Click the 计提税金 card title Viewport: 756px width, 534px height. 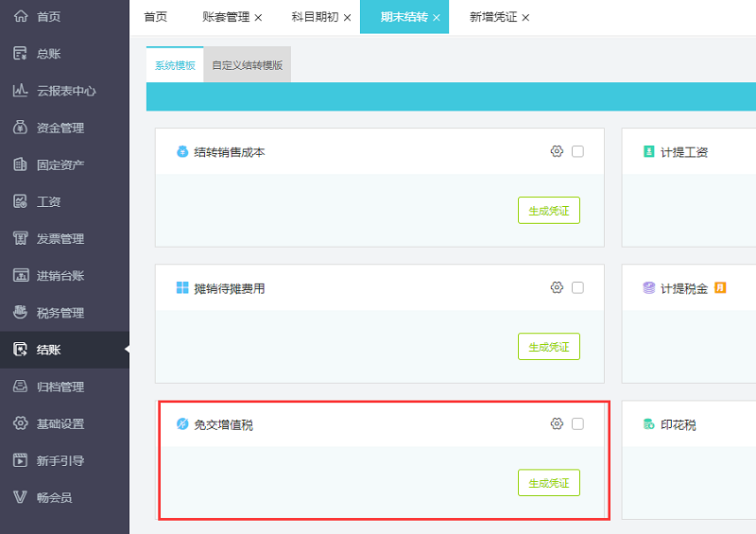coord(683,288)
